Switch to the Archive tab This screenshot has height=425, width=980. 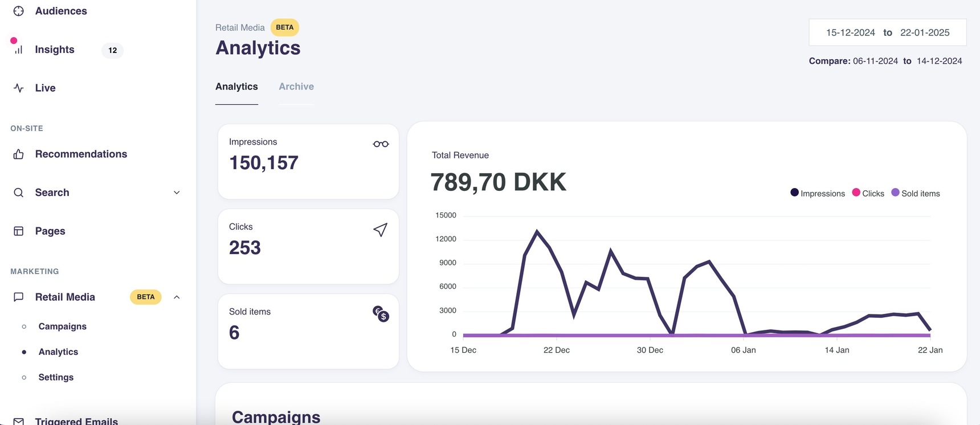(x=296, y=87)
